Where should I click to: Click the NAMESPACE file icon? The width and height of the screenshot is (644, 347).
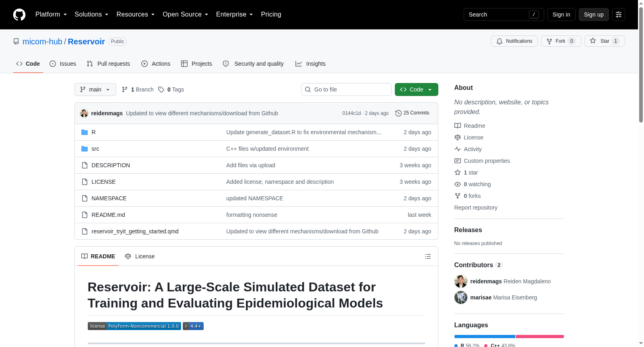point(85,198)
